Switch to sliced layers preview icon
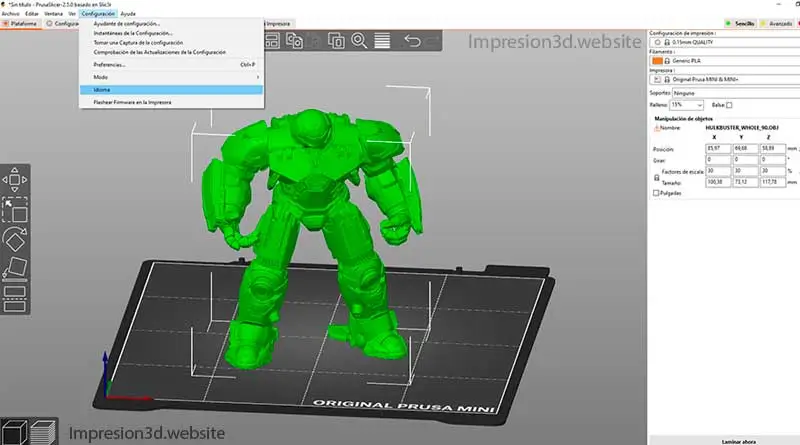 44,432
